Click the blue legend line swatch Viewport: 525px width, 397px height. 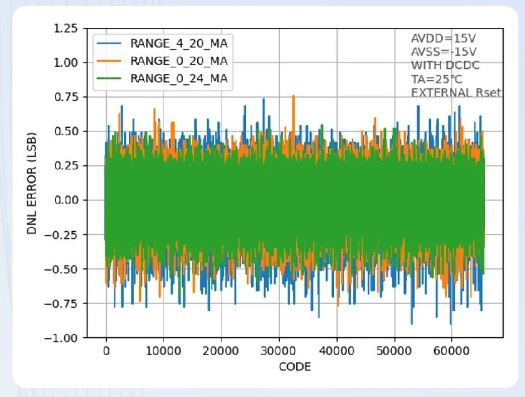tap(109, 43)
